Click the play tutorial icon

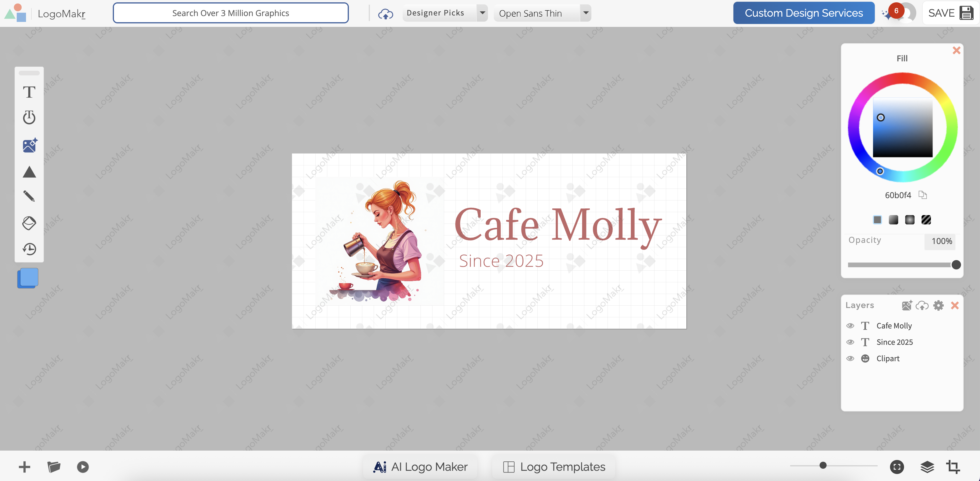tap(83, 467)
